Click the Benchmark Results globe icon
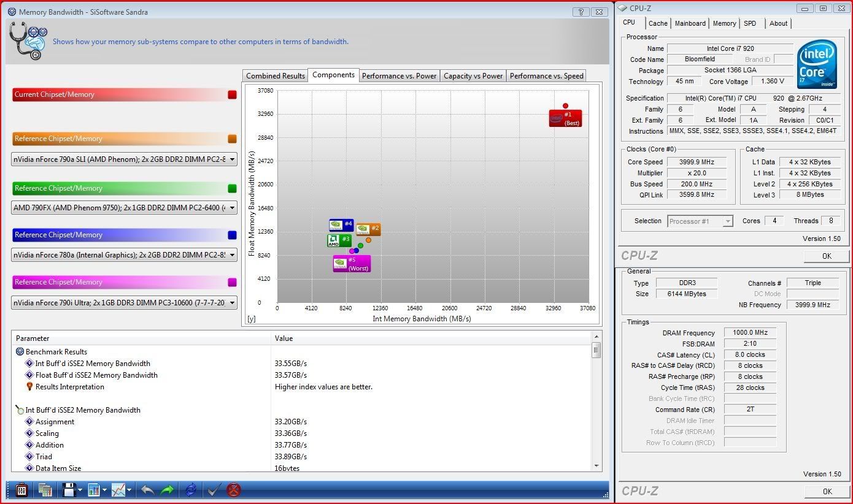Viewport: 853px width, 504px height. 20,352
